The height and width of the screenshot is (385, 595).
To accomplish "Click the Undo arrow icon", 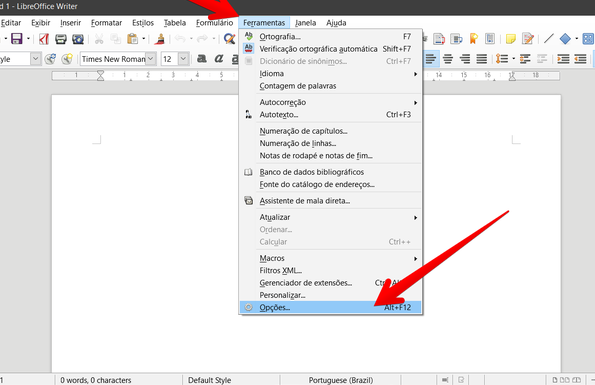I will [180, 39].
